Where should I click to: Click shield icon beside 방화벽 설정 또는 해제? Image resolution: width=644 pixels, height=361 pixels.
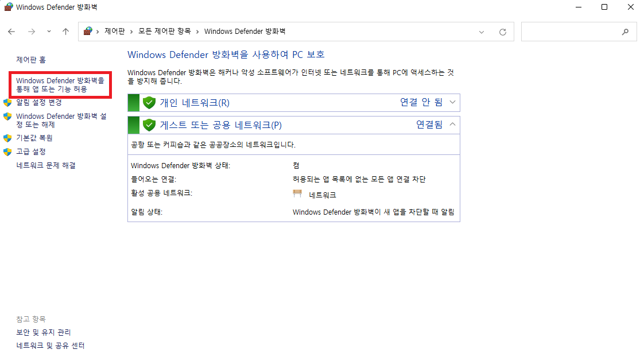tap(7, 117)
